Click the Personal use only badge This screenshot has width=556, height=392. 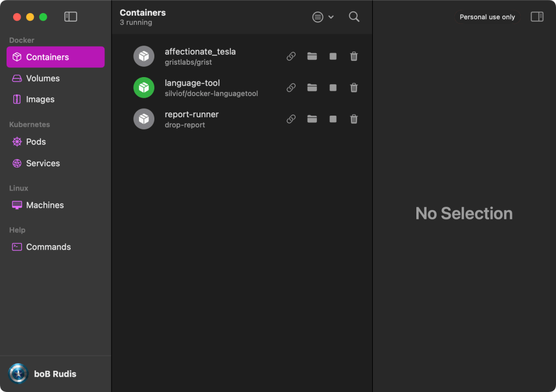[487, 17]
